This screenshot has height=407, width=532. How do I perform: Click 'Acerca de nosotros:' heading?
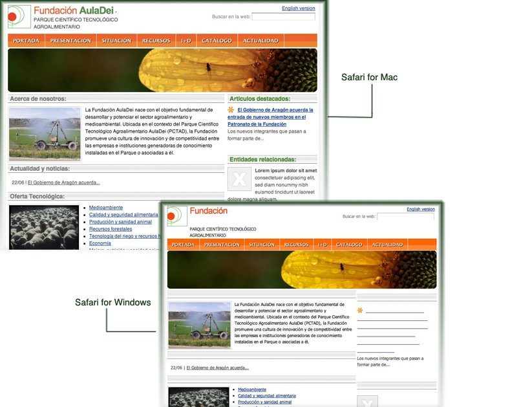tap(38, 99)
